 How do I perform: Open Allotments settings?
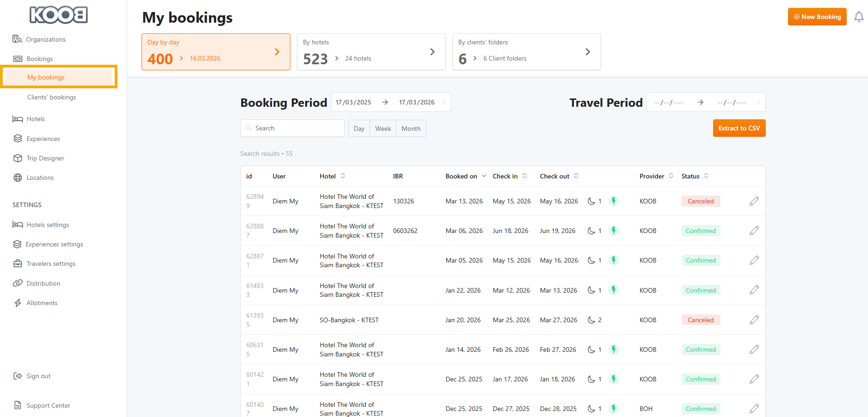tap(42, 303)
